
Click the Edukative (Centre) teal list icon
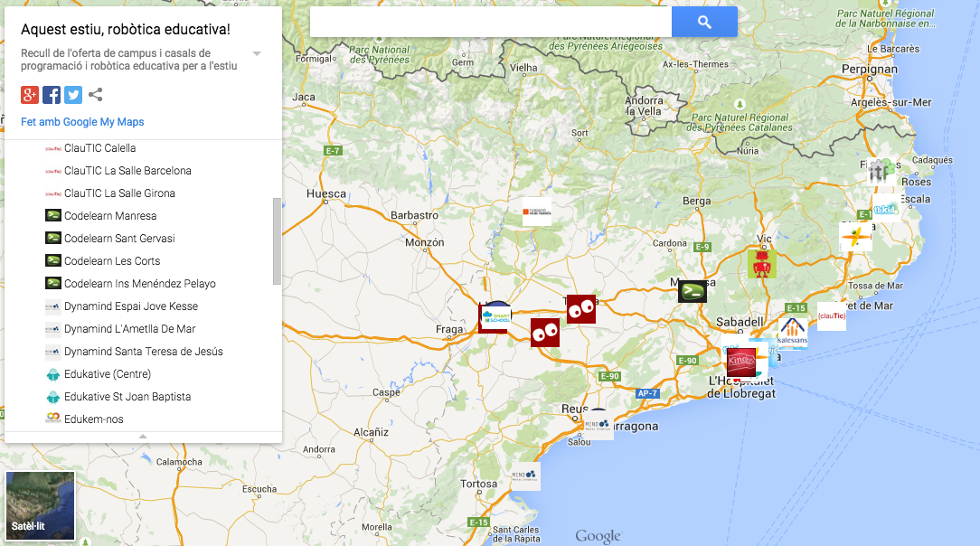coord(53,374)
